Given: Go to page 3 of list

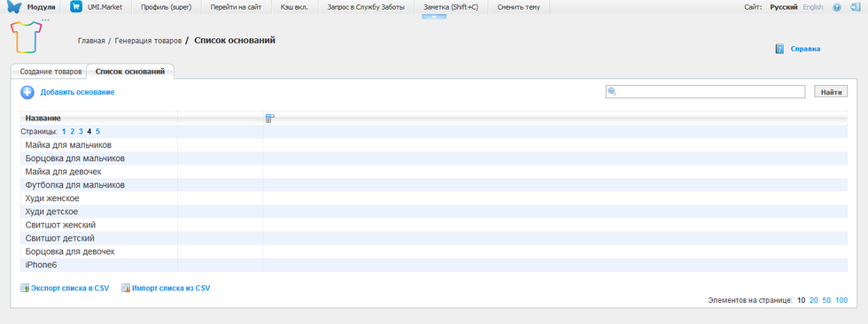Looking at the screenshot, I should [81, 132].
